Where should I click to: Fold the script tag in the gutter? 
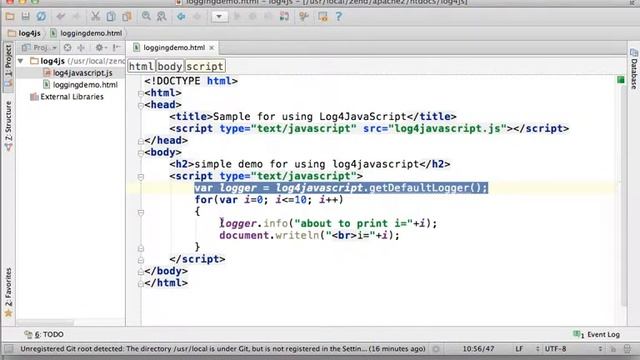pyautogui.click(x=140, y=177)
